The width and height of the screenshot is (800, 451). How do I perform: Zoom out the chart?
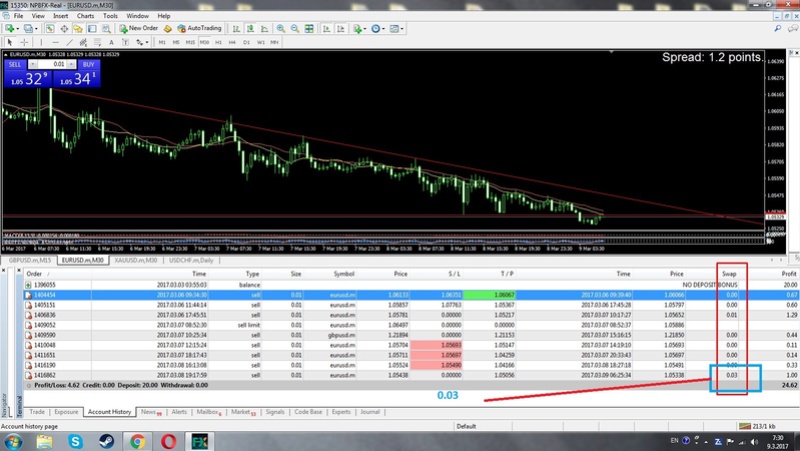[x=295, y=29]
